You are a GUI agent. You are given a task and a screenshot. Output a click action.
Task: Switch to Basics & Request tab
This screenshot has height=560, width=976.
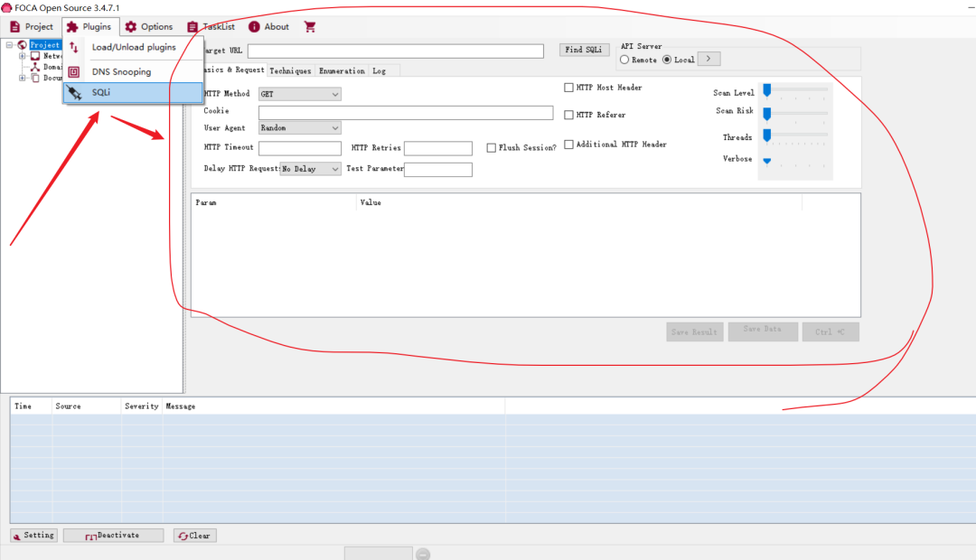click(x=234, y=70)
